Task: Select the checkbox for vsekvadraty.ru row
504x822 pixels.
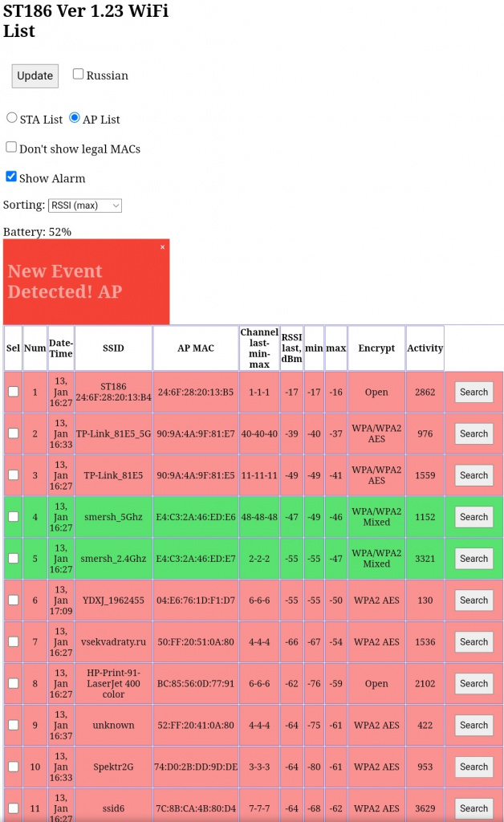Action: click(x=13, y=642)
